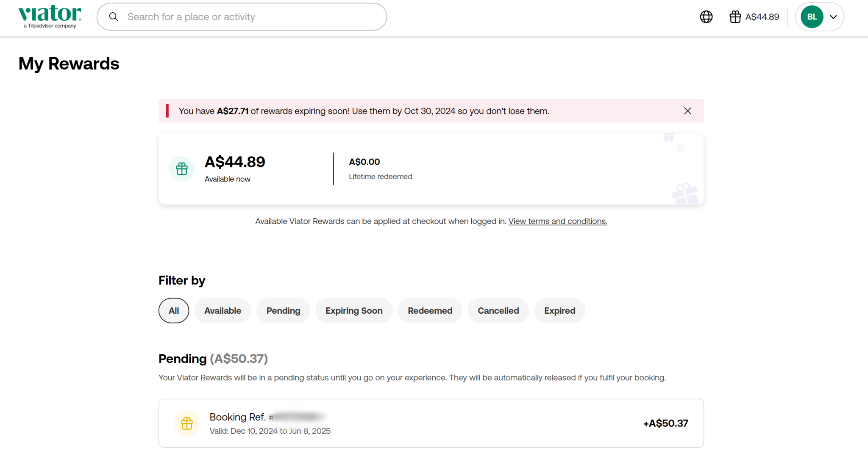Filter rewards by Cancelled
The height and width of the screenshot is (454, 868).
pyautogui.click(x=498, y=311)
